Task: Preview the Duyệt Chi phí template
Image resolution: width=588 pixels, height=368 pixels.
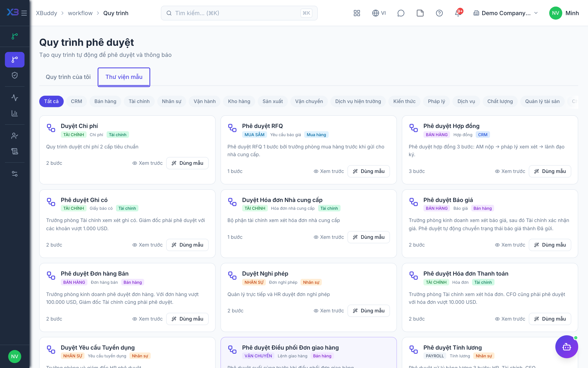Action: pyautogui.click(x=147, y=163)
